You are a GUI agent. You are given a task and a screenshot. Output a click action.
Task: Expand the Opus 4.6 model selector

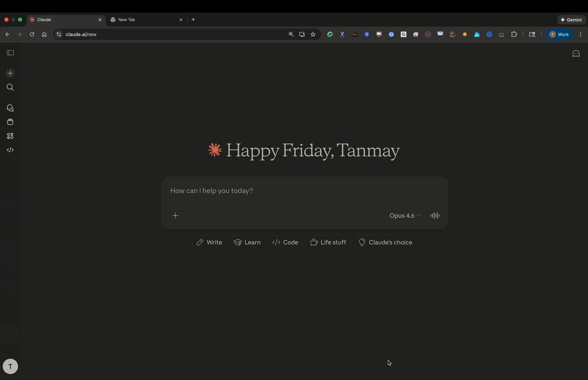coord(405,216)
